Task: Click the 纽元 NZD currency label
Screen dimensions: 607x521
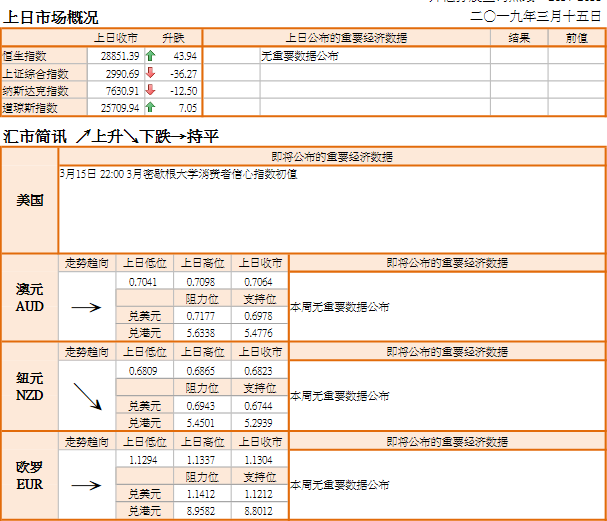Action: [x=30, y=387]
